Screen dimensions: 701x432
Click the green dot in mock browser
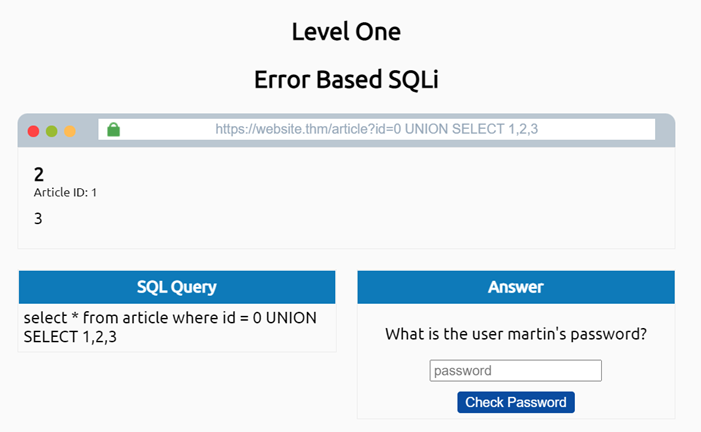tap(51, 131)
